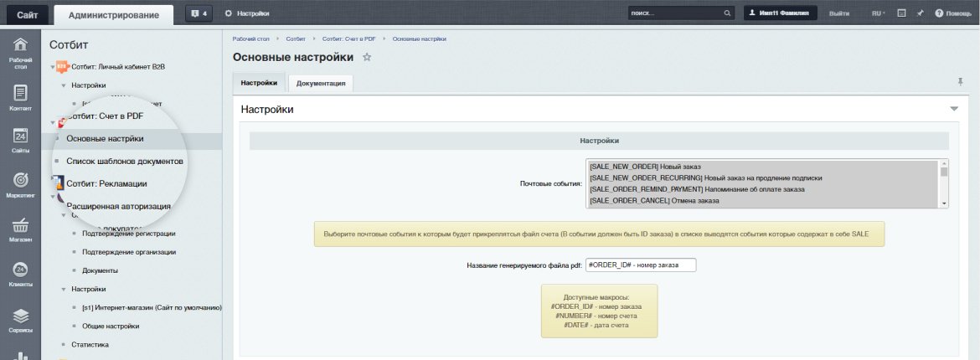Select [SALE_NEW_ORDER_RECURRING] subscription renewal event
The width and height of the screenshot is (980, 360).
[763, 178]
